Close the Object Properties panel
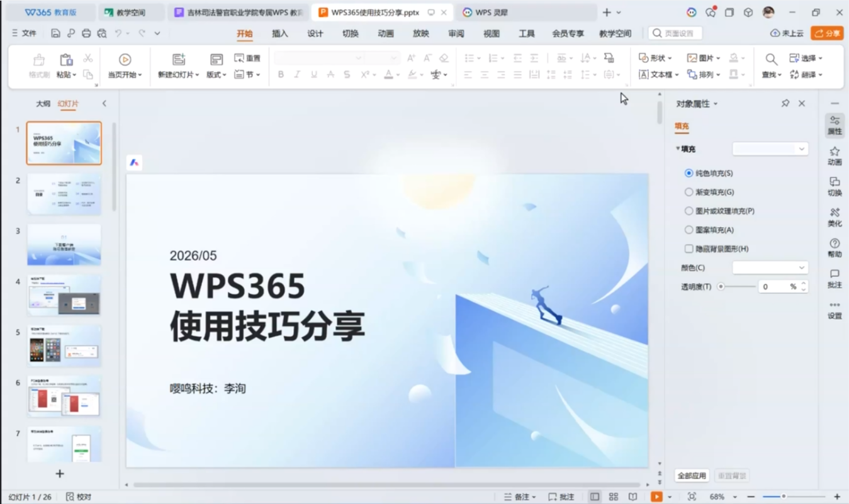The image size is (849, 504). tap(802, 103)
